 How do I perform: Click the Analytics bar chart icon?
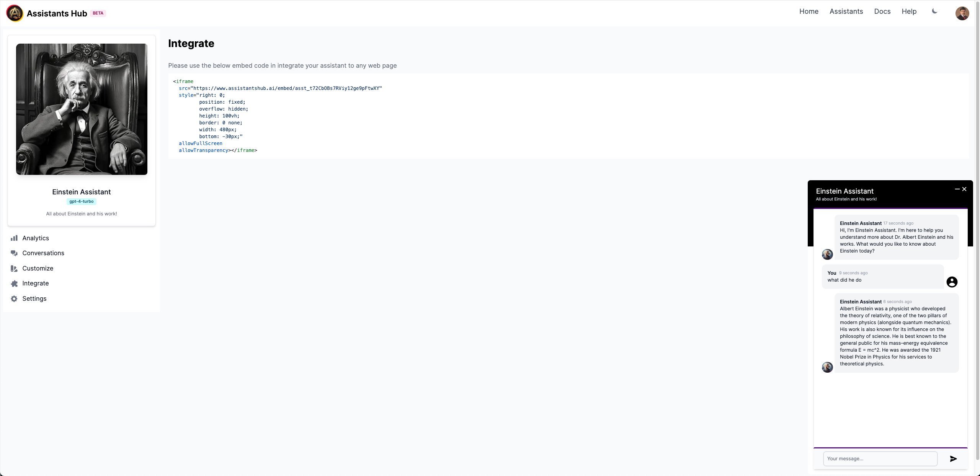tap(14, 238)
